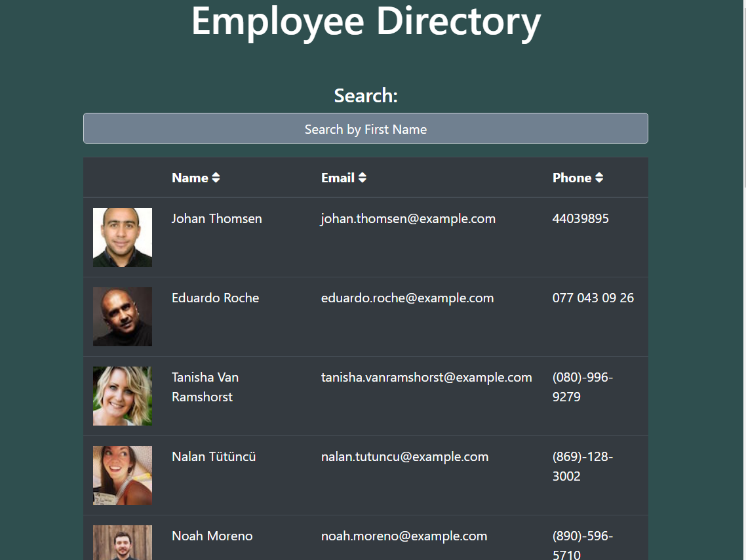Focus the Search by First Name field

[365, 129]
